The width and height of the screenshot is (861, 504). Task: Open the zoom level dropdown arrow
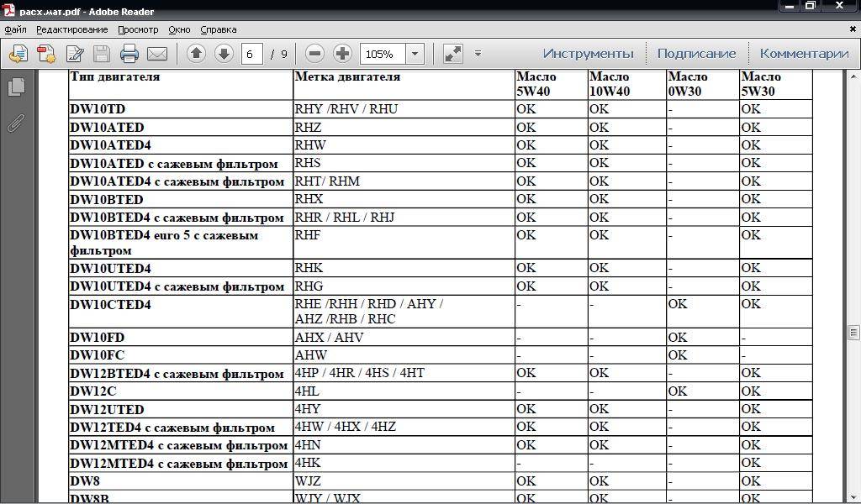(415, 54)
